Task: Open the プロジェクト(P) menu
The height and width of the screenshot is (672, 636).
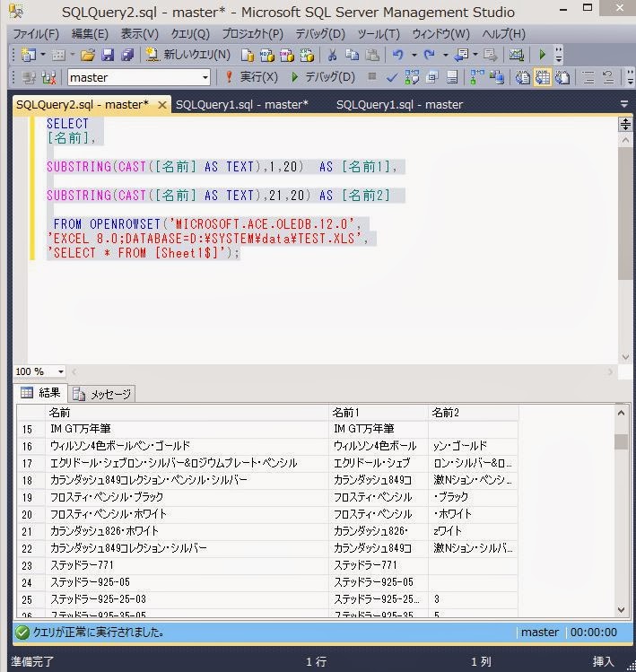Action: pos(252,34)
